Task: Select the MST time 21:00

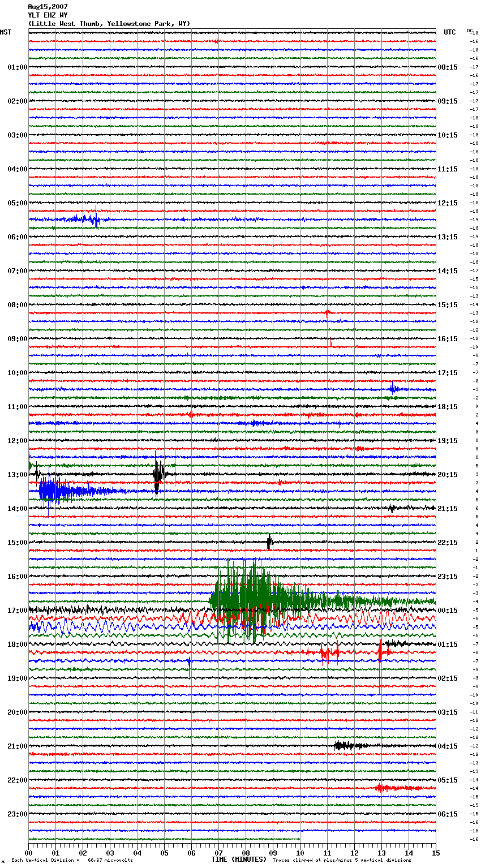Action: point(18,746)
